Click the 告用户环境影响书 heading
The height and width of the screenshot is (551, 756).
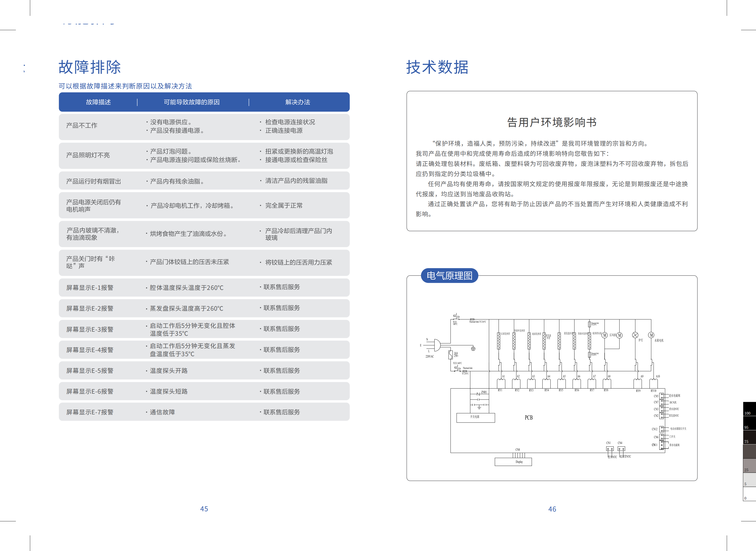[551, 122]
